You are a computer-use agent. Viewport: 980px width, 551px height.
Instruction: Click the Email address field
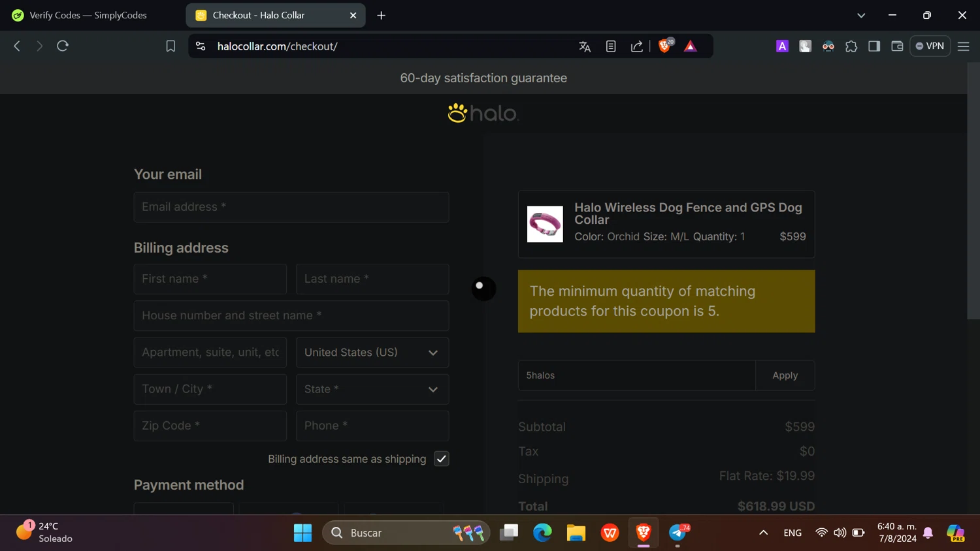(x=291, y=207)
